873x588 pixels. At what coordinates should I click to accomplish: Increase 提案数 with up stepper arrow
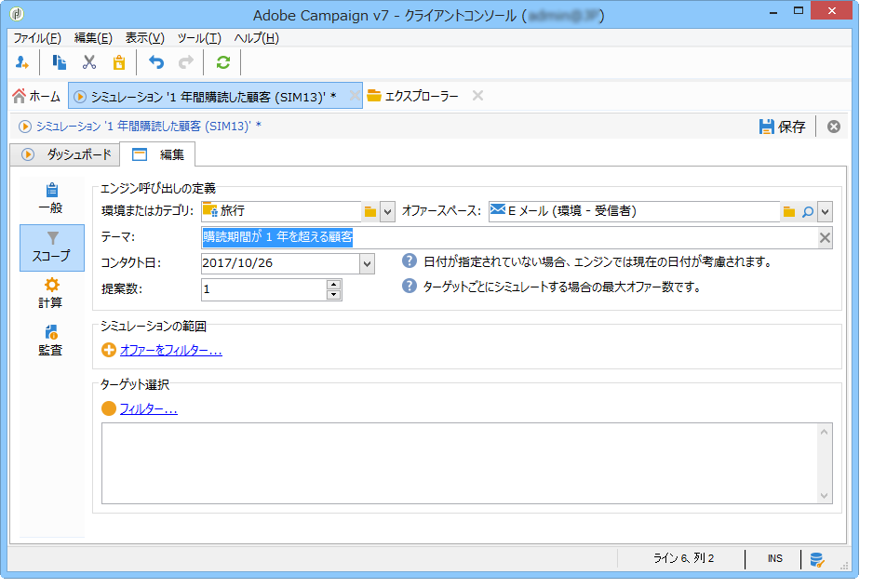point(333,284)
